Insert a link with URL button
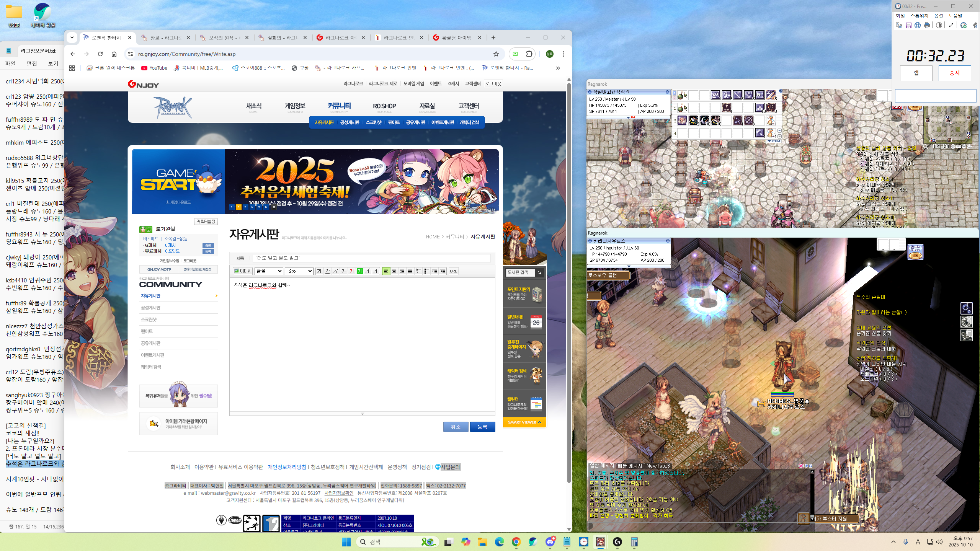 [453, 271]
